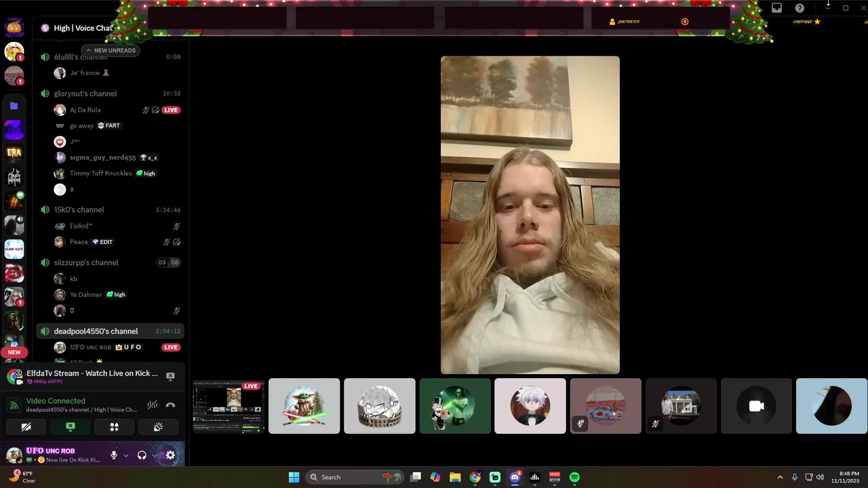Open the pumpkin server icon

point(14,28)
